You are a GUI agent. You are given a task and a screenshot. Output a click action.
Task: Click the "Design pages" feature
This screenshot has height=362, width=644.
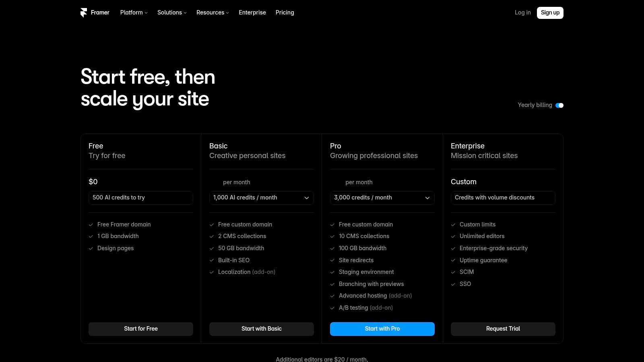pyautogui.click(x=116, y=248)
